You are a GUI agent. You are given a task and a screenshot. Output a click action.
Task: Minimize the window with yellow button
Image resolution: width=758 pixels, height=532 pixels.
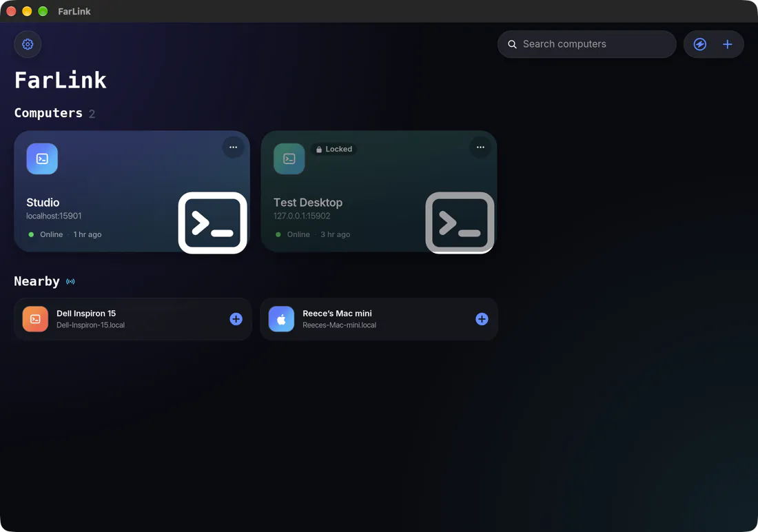(x=27, y=11)
